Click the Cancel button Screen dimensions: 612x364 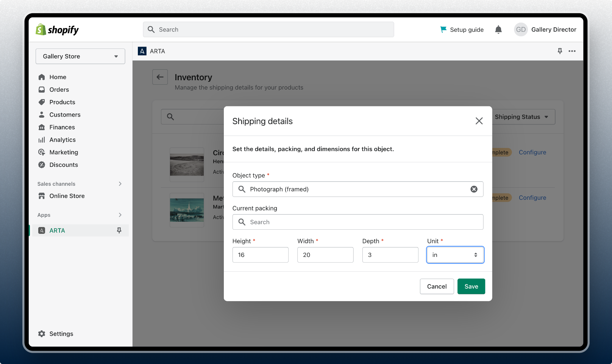tap(437, 286)
